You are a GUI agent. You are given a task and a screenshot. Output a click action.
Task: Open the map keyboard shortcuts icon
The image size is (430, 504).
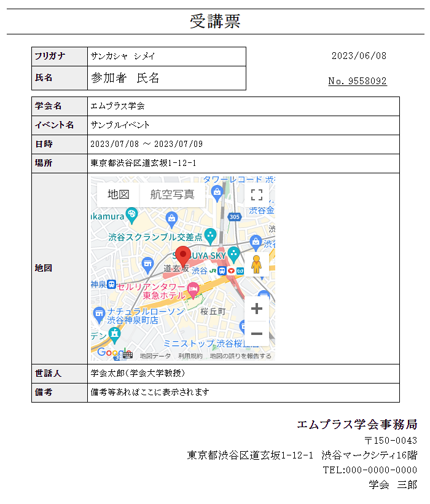(128, 355)
